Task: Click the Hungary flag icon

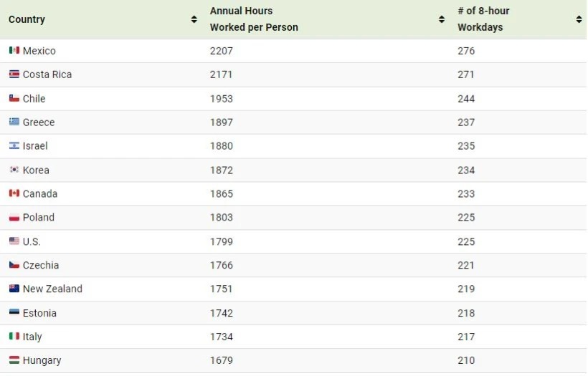Action: (x=14, y=360)
